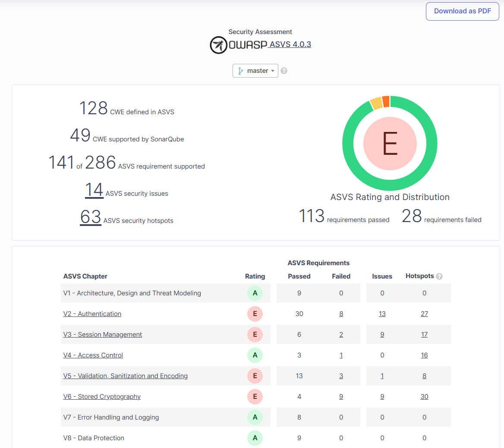This screenshot has height=448, width=504.
Task: Click the E rating badge for V6 Stored Cryptography
Action: point(255,397)
